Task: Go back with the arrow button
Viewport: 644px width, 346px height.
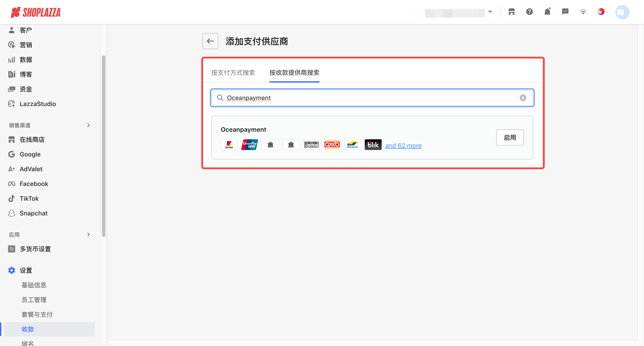Action: (x=210, y=41)
